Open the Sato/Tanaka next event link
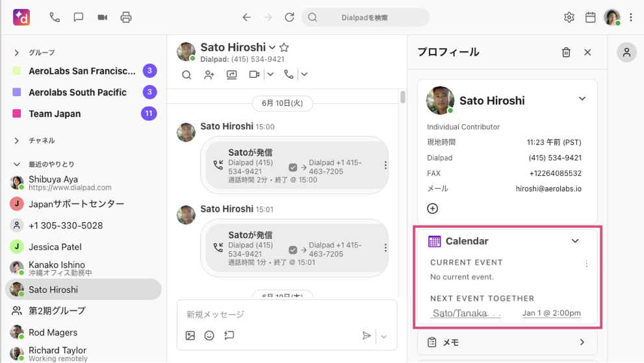 pos(459,313)
